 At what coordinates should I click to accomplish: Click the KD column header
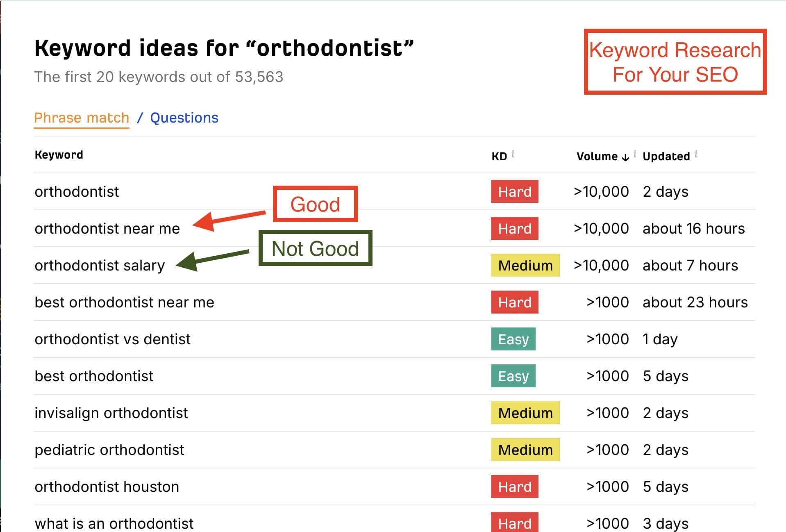(x=499, y=156)
